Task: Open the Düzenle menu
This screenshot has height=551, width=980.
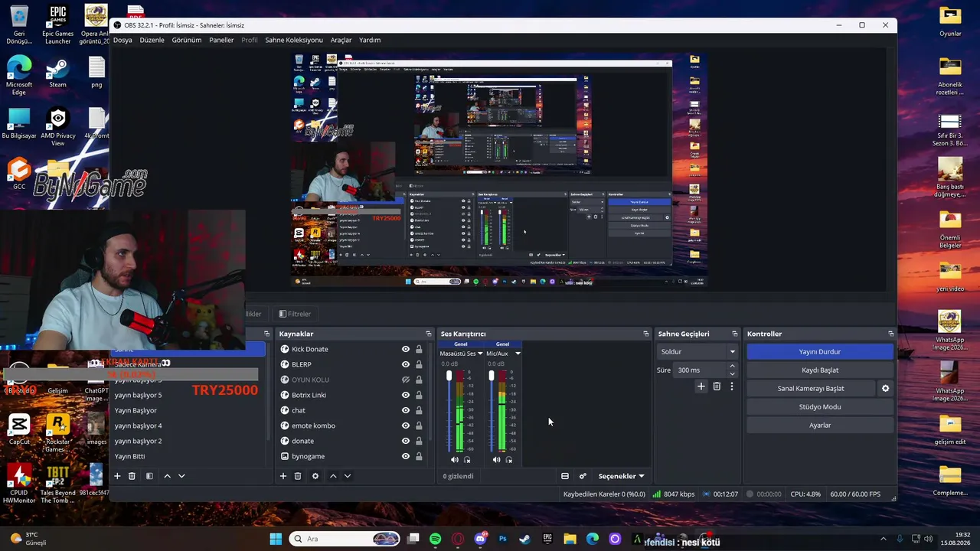Action: [152, 40]
